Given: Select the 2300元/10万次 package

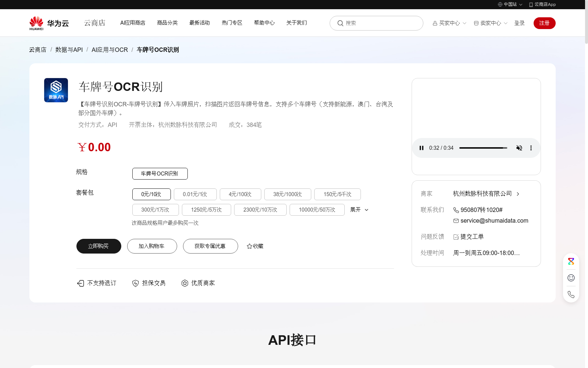Looking at the screenshot, I should click(260, 210).
